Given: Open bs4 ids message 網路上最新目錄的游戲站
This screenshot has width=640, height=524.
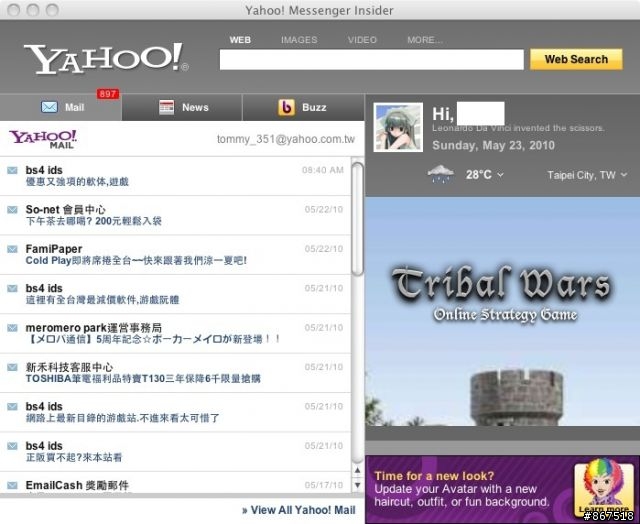Looking at the screenshot, I should click(176, 412).
